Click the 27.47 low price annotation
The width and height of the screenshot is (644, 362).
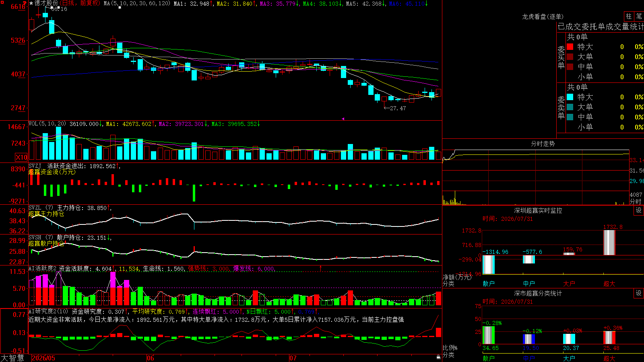[x=398, y=108]
